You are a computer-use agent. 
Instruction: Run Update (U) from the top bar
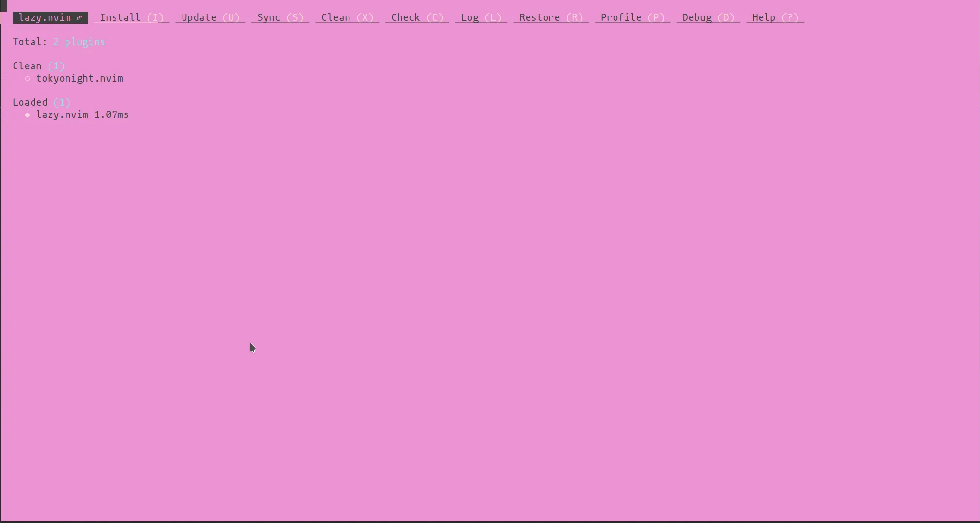point(210,18)
